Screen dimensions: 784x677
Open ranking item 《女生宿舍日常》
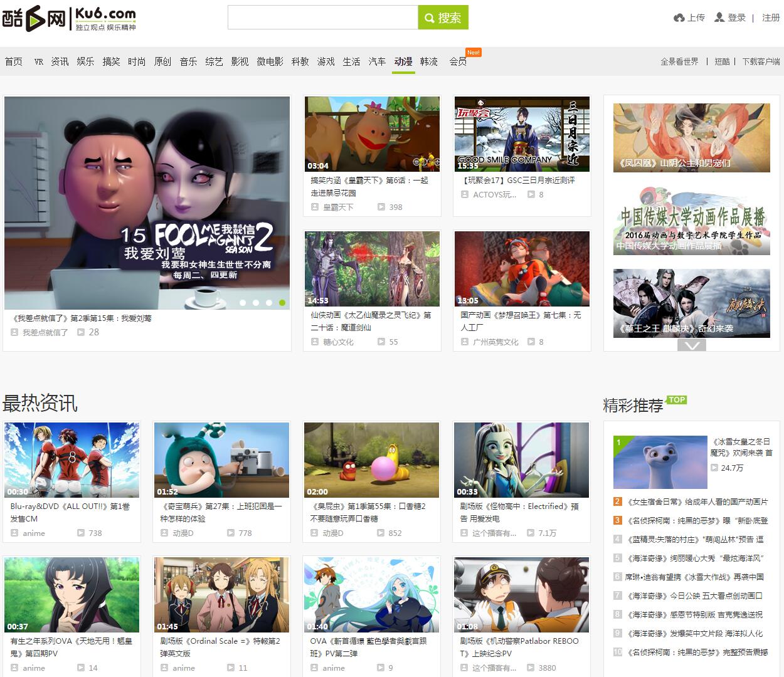(697, 501)
